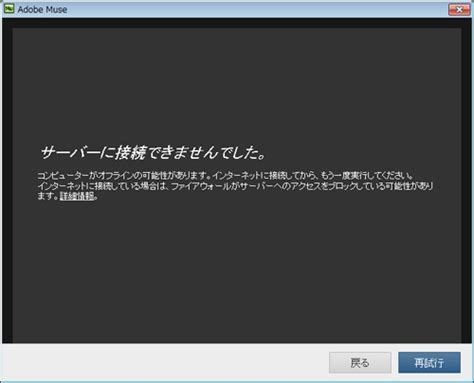The width and height of the screenshot is (474, 383).
Task: Open the 詳細情報 link
Action: click(x=77, y=196)
